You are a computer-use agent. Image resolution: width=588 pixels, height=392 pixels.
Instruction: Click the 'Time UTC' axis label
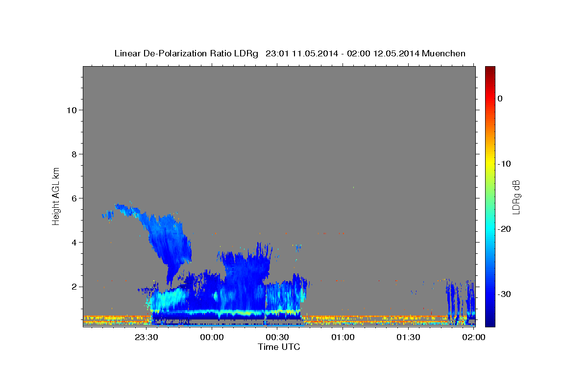click(x=279, y=347)
